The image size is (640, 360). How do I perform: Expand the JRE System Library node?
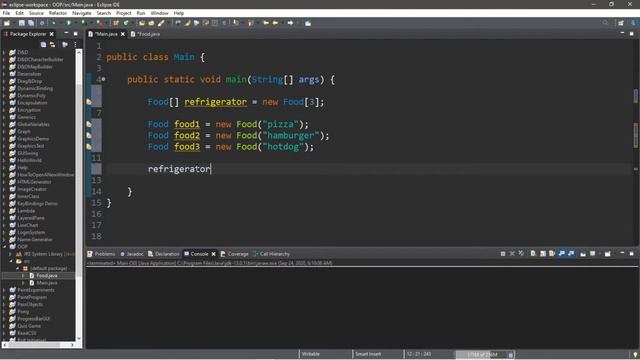tap(11, 254)
